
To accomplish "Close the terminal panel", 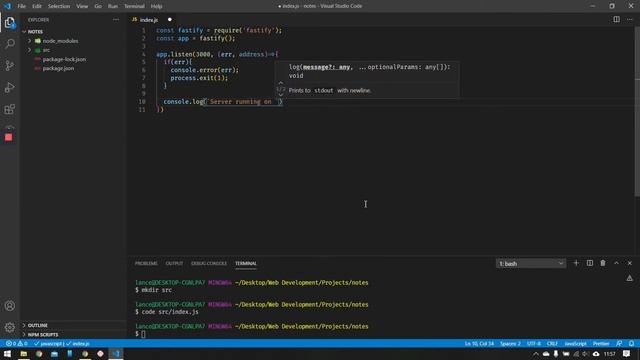I will [629, 263].
